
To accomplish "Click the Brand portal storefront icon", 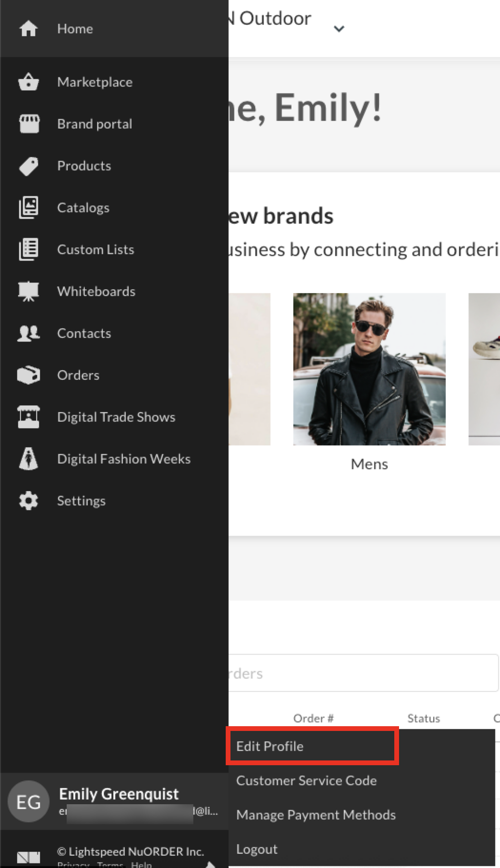I will coord(29,124).
